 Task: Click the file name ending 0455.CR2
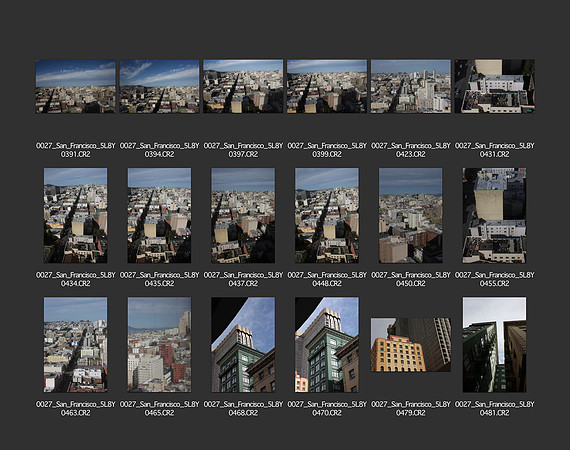pyautogui.click(x=494, y=279)
